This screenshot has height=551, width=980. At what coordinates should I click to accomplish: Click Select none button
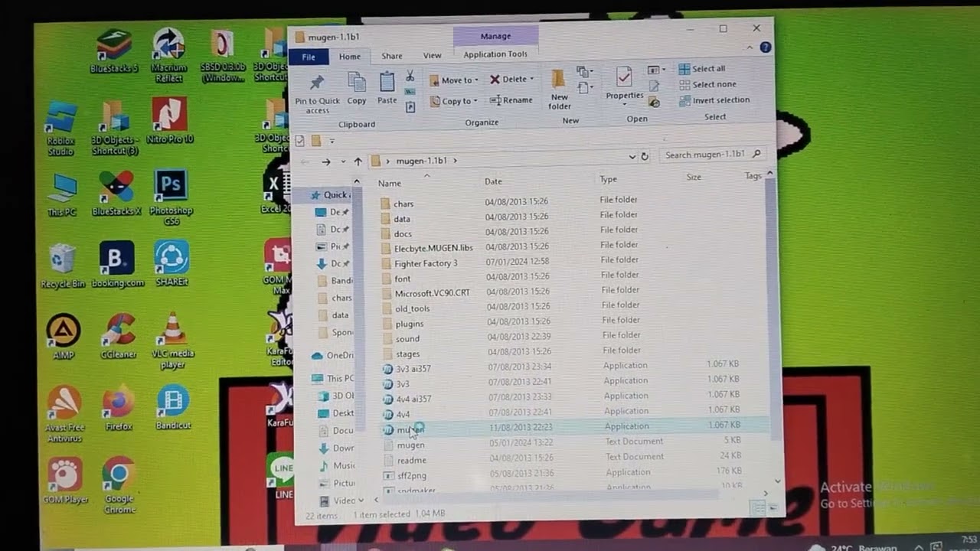tap(707, 84)
